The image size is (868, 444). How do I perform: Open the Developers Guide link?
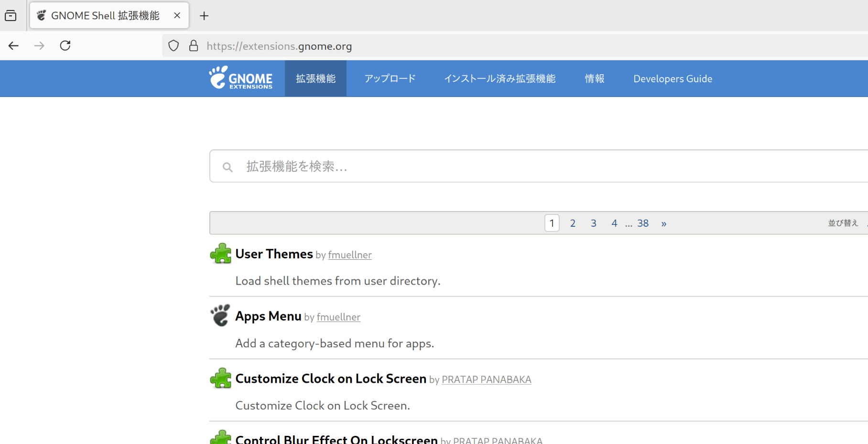tap(673, 78)
